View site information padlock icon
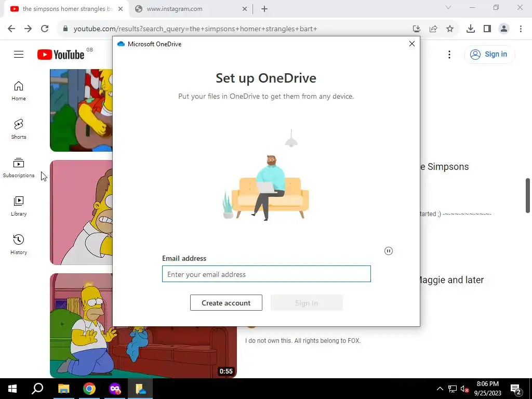532x399 pixels. tap(65, 29)
